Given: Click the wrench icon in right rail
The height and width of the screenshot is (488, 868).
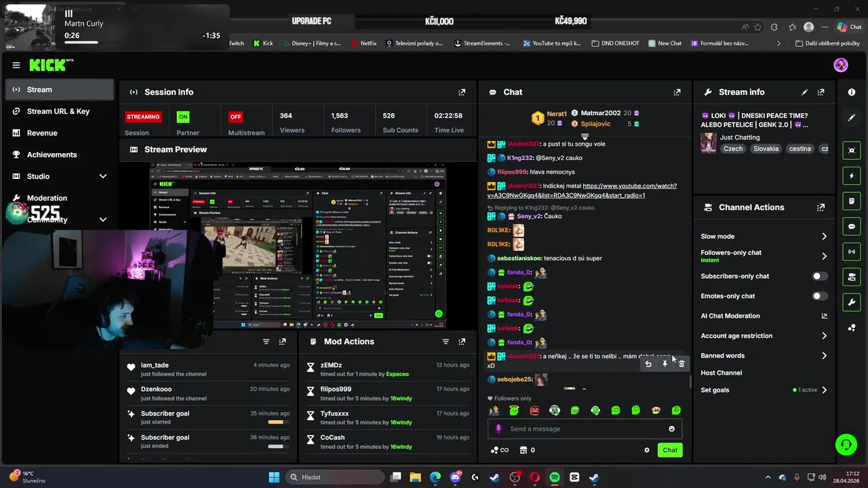Looking at the screenshot, I should (x=852, y=302).
